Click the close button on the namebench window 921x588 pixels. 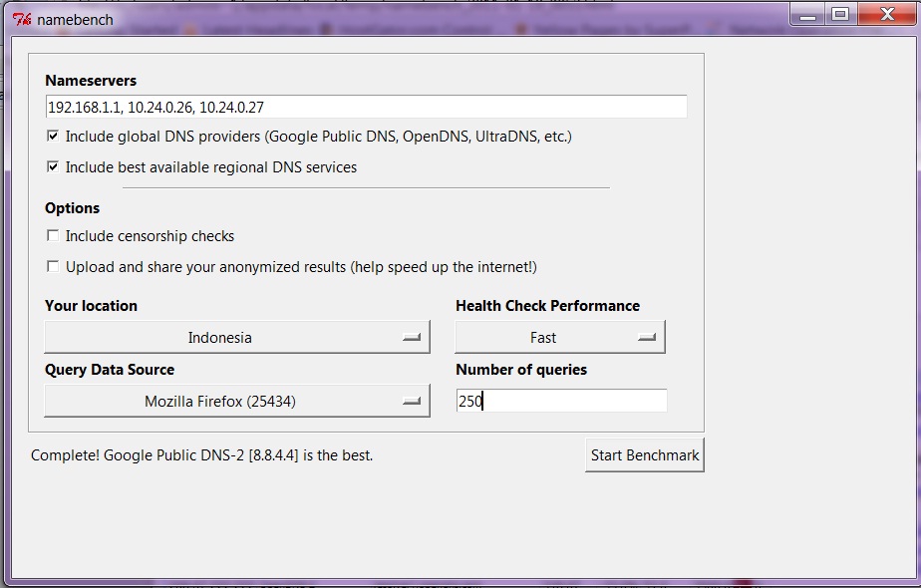pyautogui.click(x=885, y=14)
